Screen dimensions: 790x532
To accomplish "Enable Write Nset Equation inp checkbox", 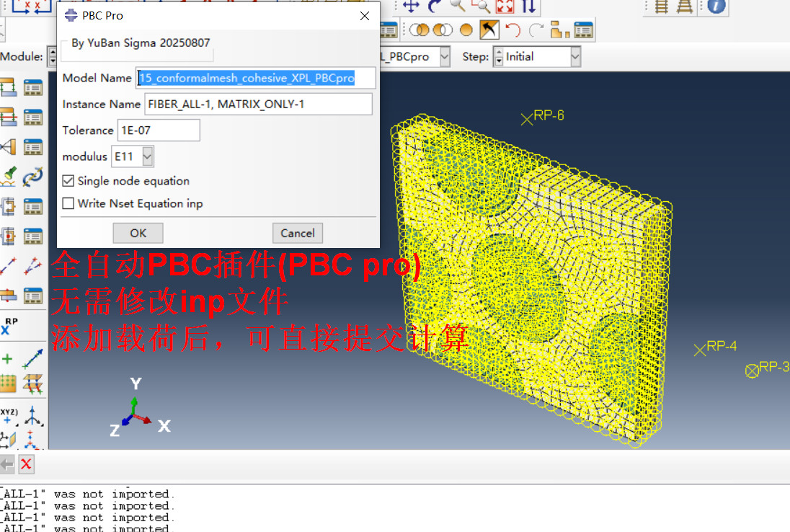I will pos(68,203).
